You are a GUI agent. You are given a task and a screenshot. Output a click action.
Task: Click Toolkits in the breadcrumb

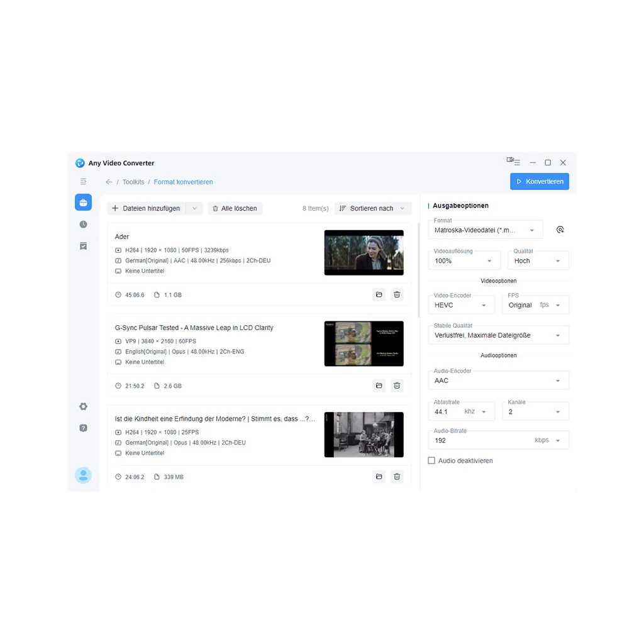(133, 182)
